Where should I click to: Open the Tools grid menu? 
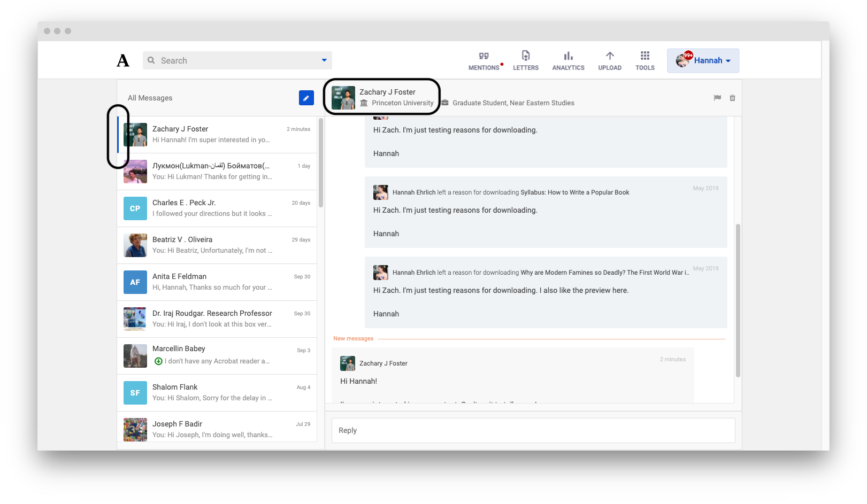[645, 60]
